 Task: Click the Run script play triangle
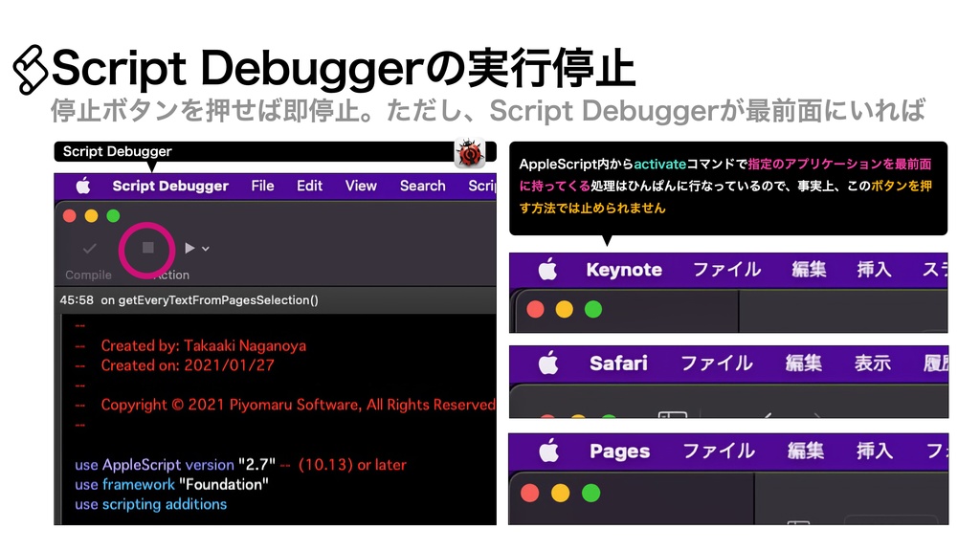[x=189, y=247]
